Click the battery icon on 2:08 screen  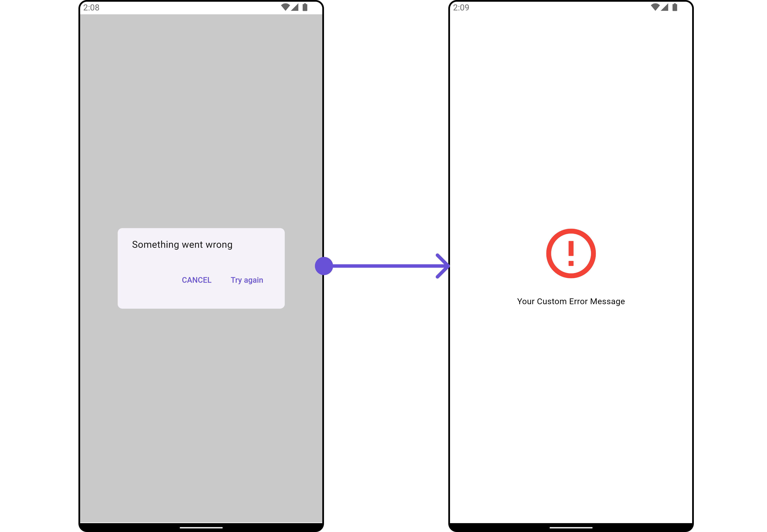[305, 7]
